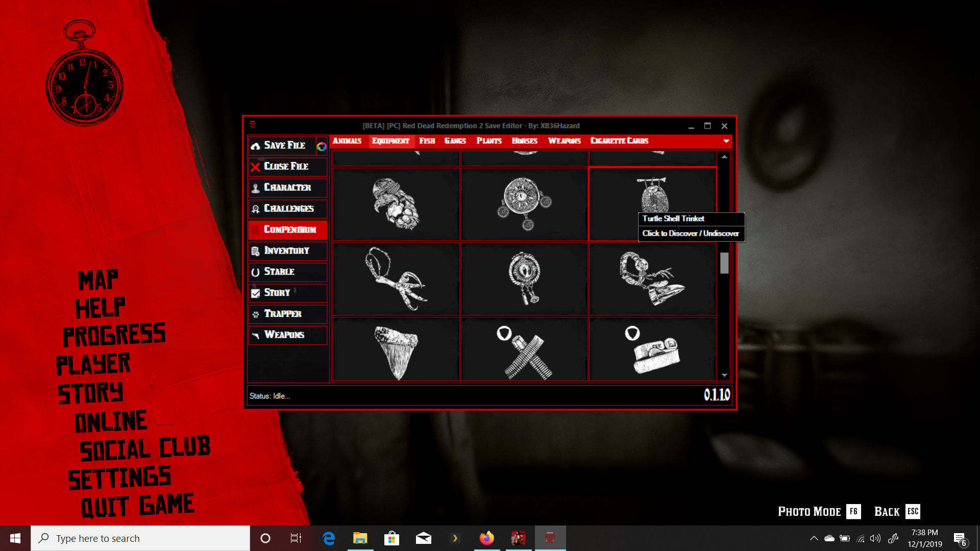
Task: Click the Weapons revolver icon
Action: (256, 335)
